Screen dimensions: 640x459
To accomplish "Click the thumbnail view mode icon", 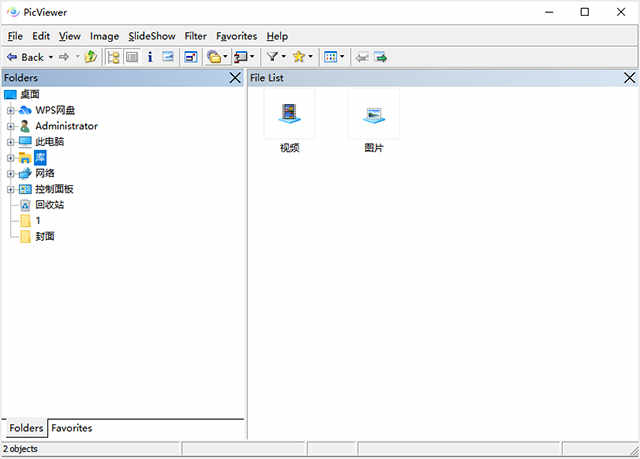I will tap(330, 57).
